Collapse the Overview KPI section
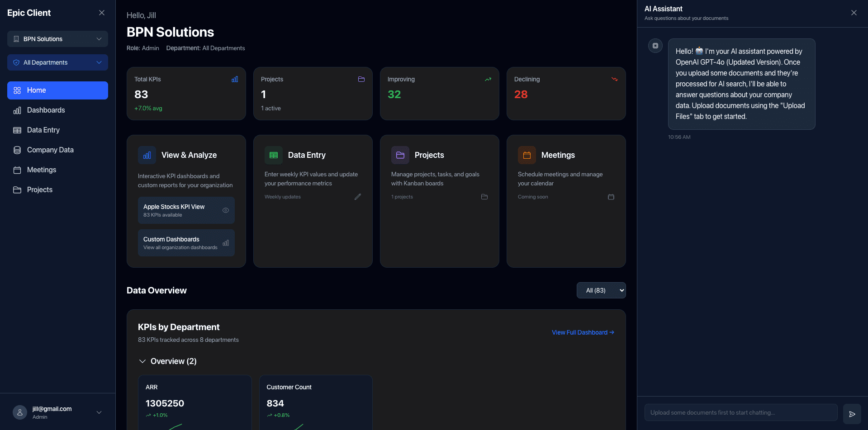Image resolution: width=868 pixels, height=430 pixels. (142, 361)
